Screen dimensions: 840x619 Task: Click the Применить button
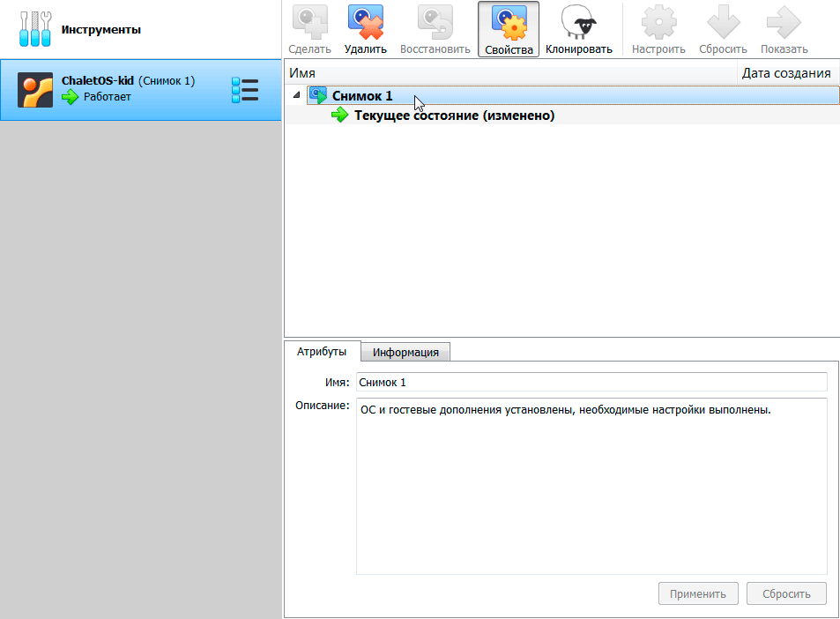tap(698, 593)
